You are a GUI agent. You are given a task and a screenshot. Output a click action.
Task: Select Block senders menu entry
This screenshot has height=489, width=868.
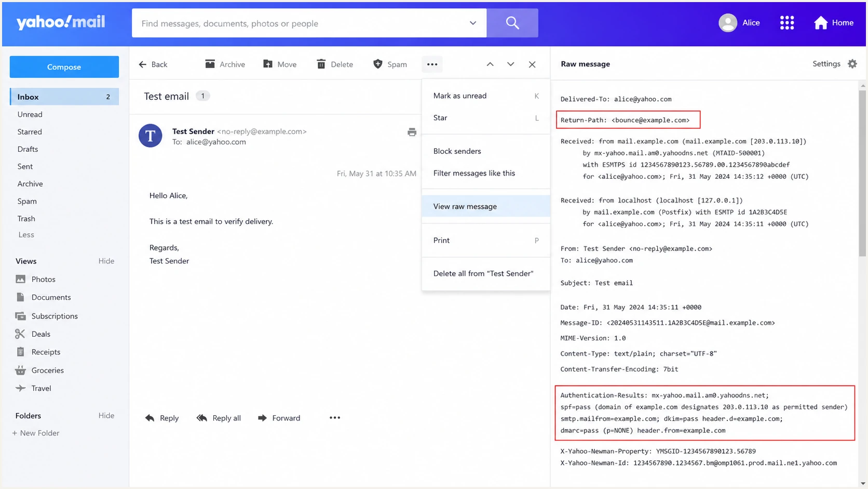click(486, 151)
